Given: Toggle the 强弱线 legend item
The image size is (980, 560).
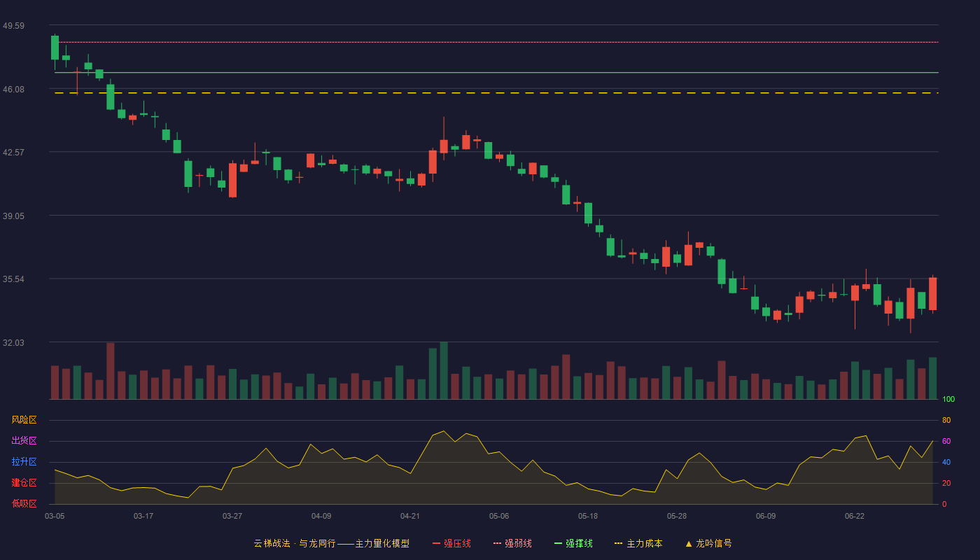Looking at the screenshot, I should pyautogui.click(x=512, y=543).
